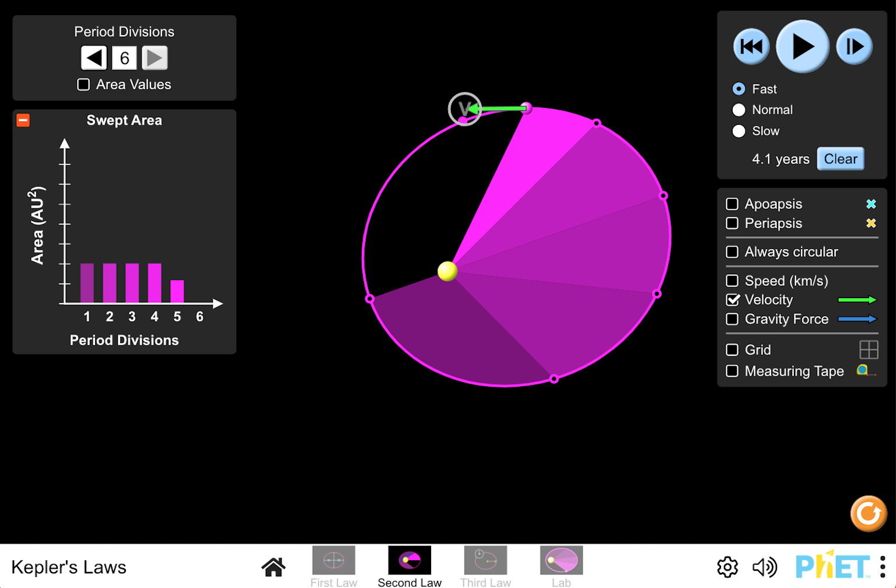Click the orange reset orbit button
896x588 pixels.
click(869, 514)
